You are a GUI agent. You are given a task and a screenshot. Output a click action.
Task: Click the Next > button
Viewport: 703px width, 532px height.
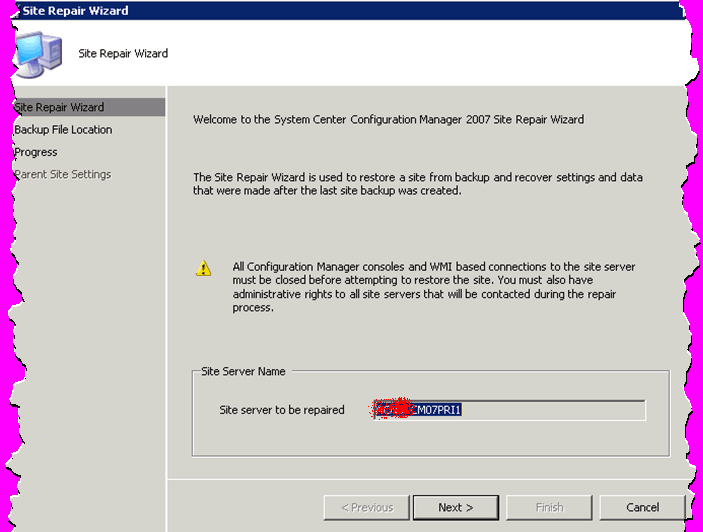pos(456,507)
